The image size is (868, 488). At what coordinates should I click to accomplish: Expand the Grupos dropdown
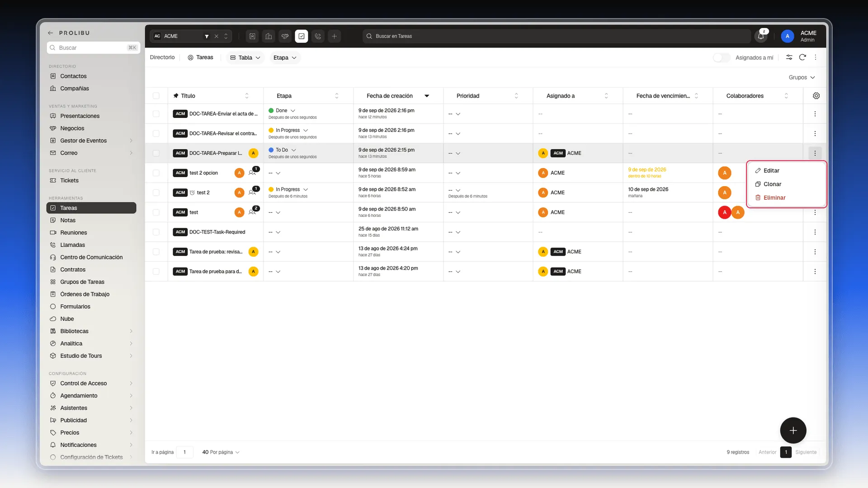pos(802,78)
